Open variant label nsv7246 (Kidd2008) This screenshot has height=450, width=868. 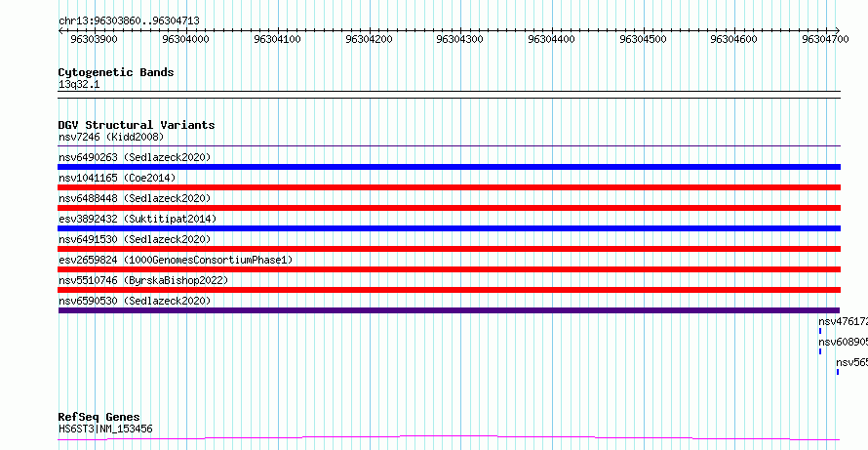click(111, 137)
